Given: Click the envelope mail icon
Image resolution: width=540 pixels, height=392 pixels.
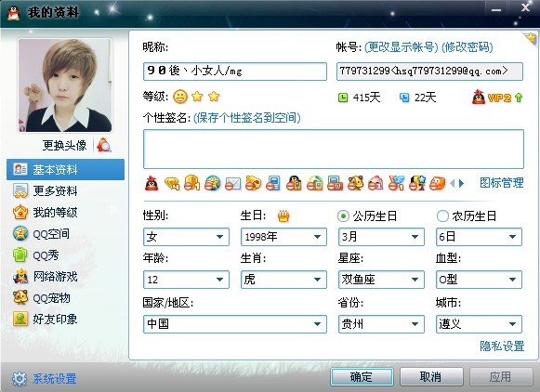Looking at the screenshot, I should click(x=232, y=183).
